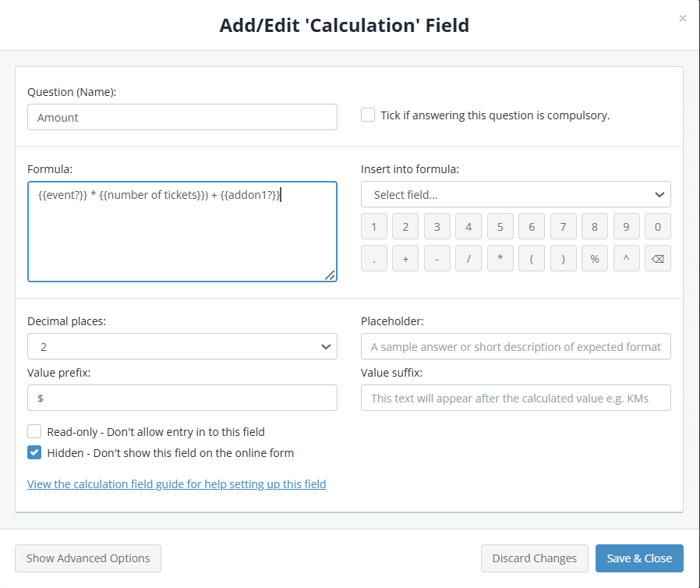700x588 pixels.
Task: Insert an opening parenthesis into formula
Action: tap(531, 259)
